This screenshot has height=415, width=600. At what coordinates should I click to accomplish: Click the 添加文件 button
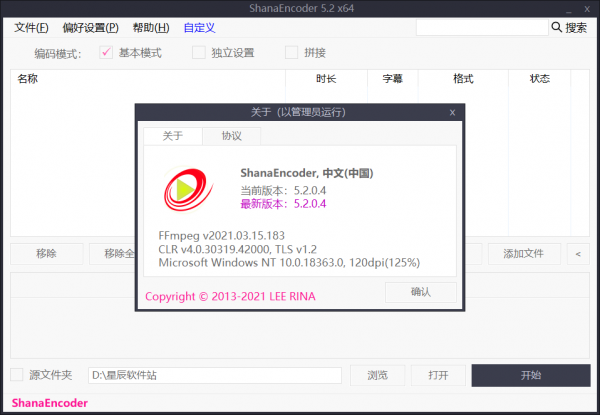click(523, 254)
